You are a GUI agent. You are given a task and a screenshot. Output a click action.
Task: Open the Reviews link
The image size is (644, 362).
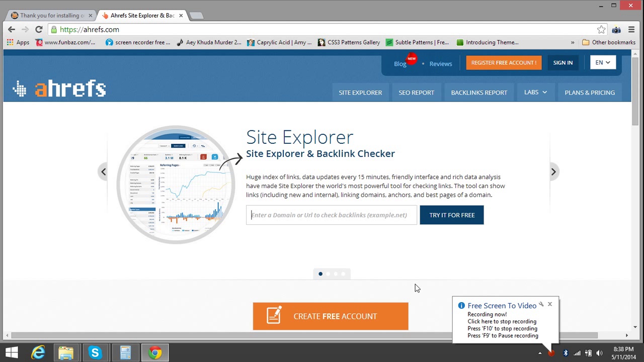click(441, 63)
